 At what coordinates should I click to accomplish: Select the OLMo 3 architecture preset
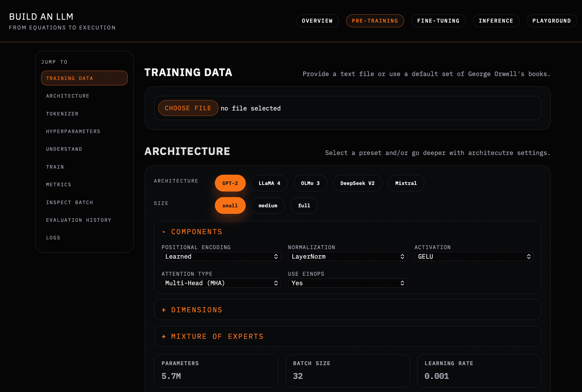[x=310, y=183]
